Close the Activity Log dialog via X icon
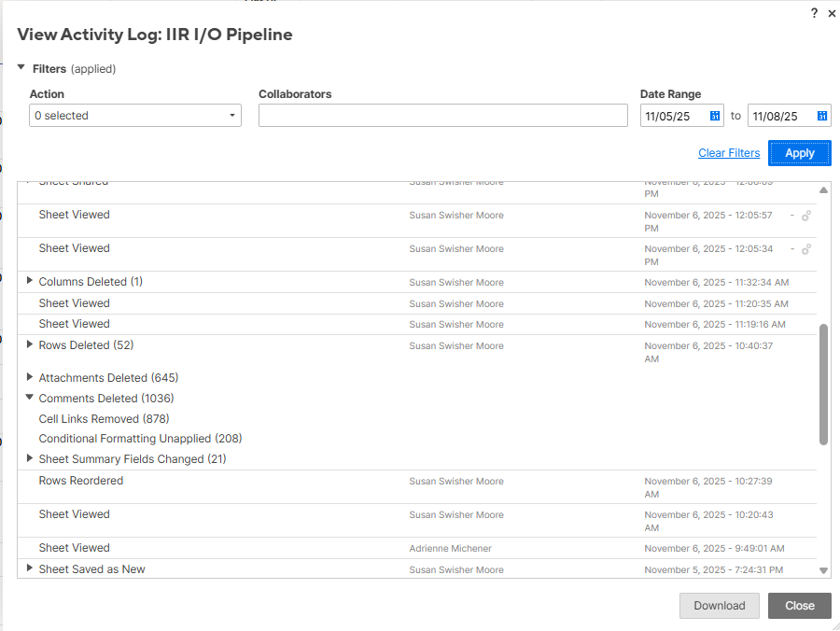The image size is (840, 631). click(x=832, y=13)
